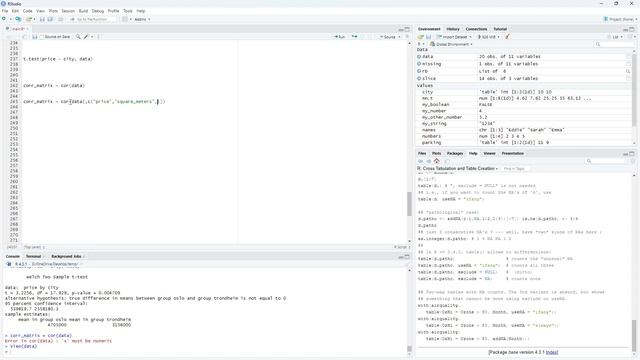Open the Addins dropdown

point(142,19)
